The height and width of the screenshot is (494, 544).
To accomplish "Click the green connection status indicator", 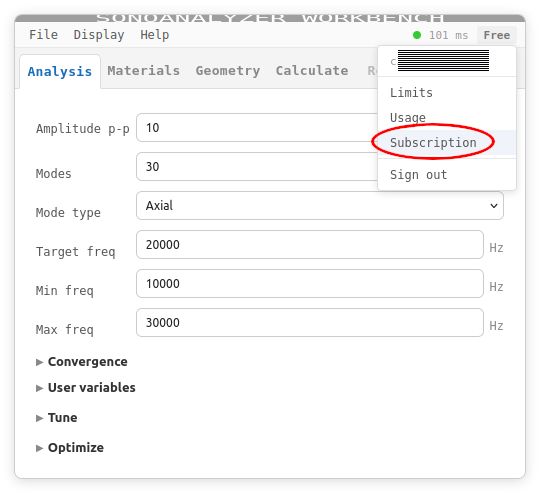I will coord(417,35).
